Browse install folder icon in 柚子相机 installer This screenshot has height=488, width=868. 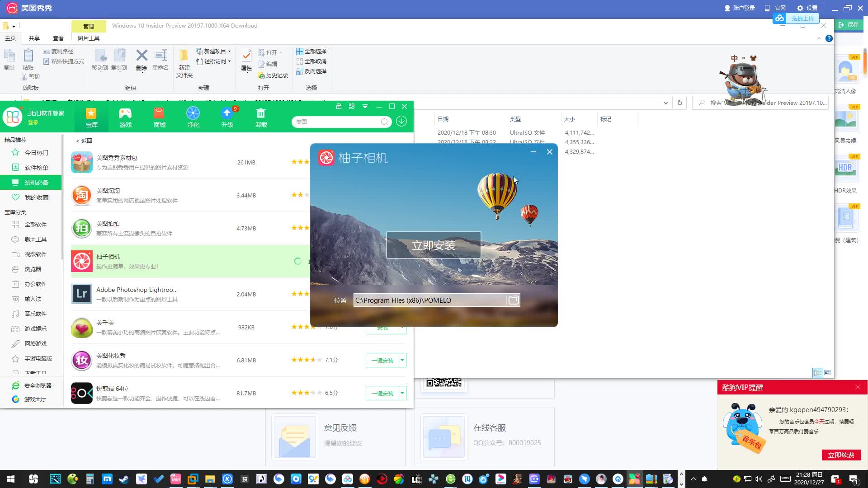pyautogui.click(x=513, y=300)
